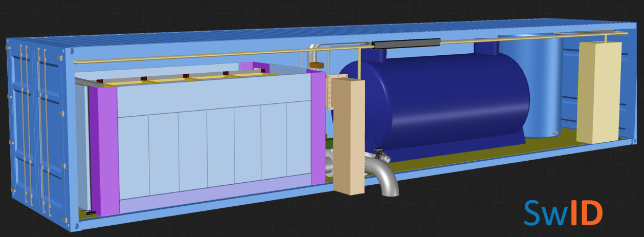Click the SwID logo

tap(564, 213)
